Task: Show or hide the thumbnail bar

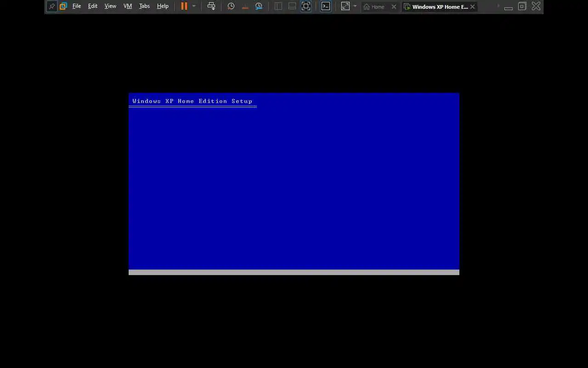Action: click(x=292, y=6)
